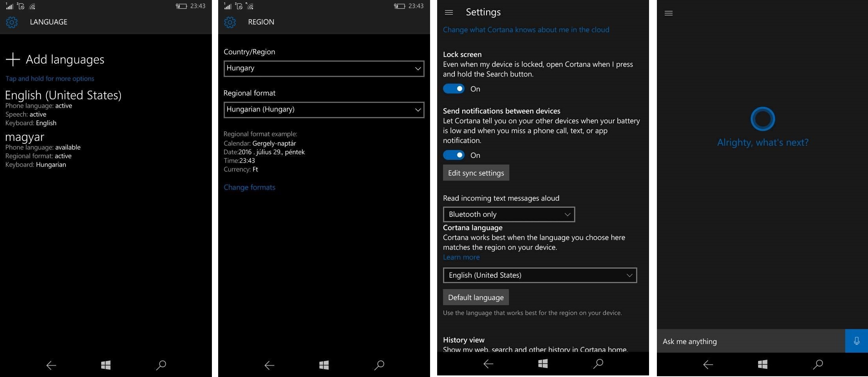Tap the Currency value Ft
Image resolution: width=868 pixels, height=377 pixels.
[x=255, y=169]
